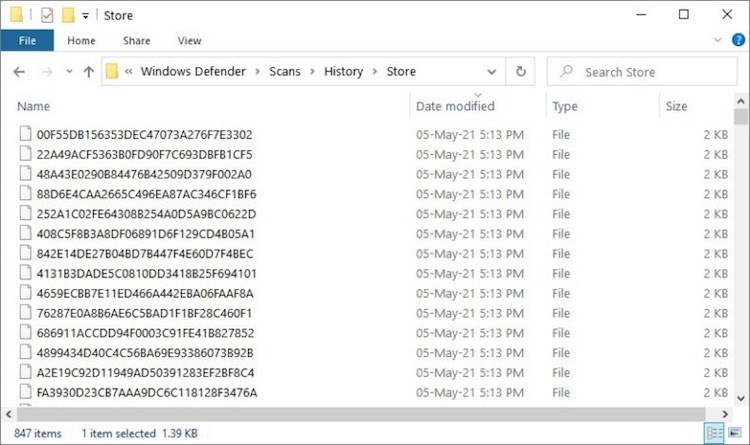This screenshot has width=750, height=445.
Task: Expand the ribbon with the chevron
Action: coord(717,40)
